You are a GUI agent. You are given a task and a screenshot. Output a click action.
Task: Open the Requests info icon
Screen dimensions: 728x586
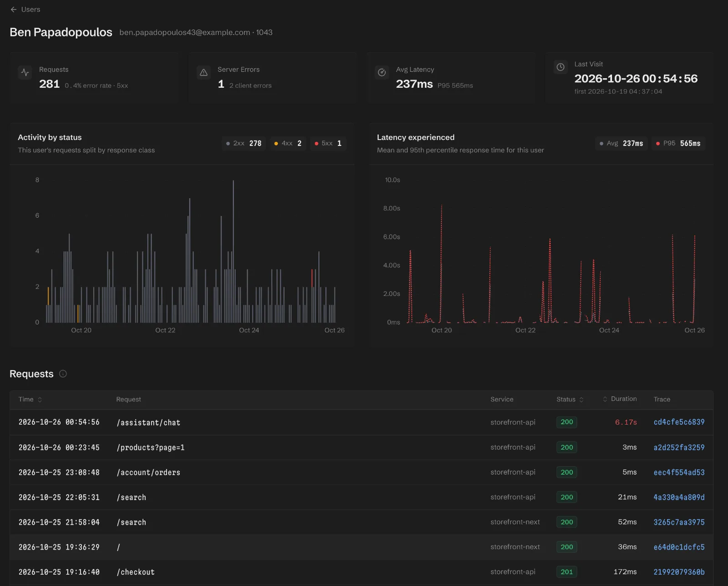coord(63,374)
